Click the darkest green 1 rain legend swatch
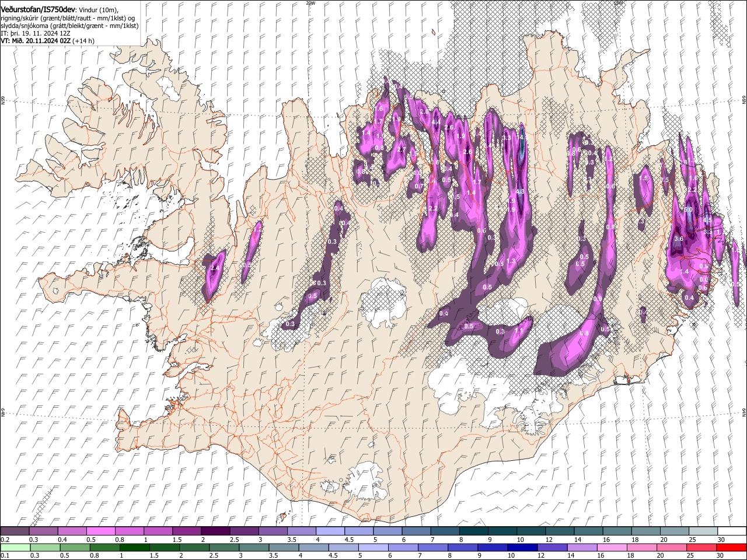 coord(134,547)
